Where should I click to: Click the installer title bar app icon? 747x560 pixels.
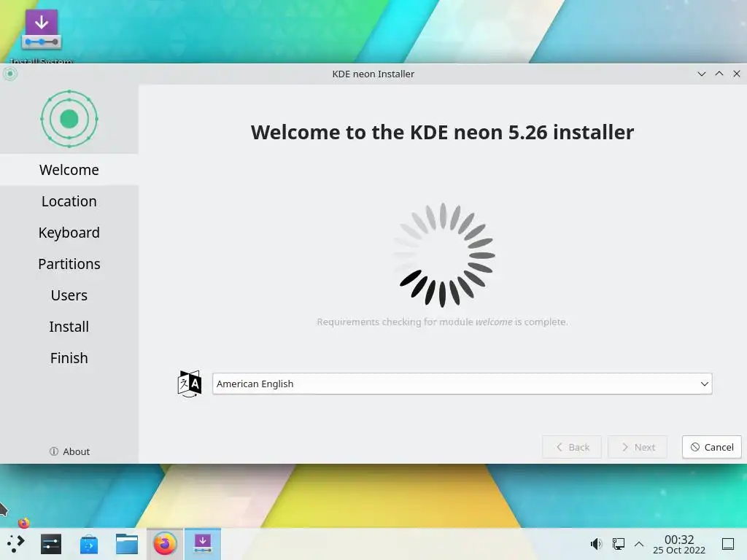(10, 74)
